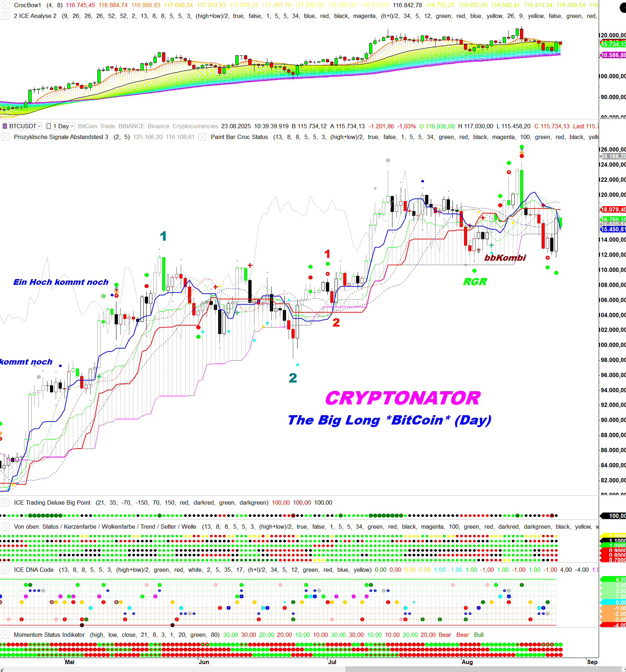Click the Aug label on time axis

[467, 662]
